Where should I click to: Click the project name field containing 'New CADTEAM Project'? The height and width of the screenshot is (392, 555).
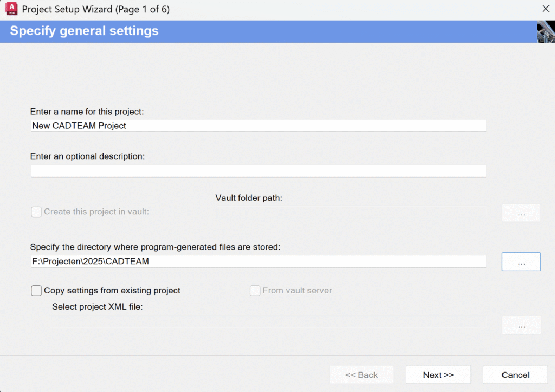pyautogui.click(x=259, y=126)
